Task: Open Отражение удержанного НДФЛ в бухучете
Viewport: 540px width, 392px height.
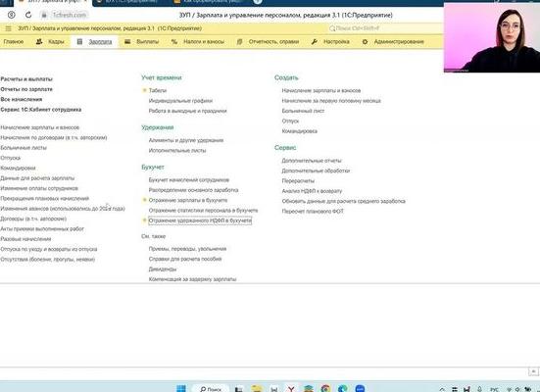Action: click(200, 220)
